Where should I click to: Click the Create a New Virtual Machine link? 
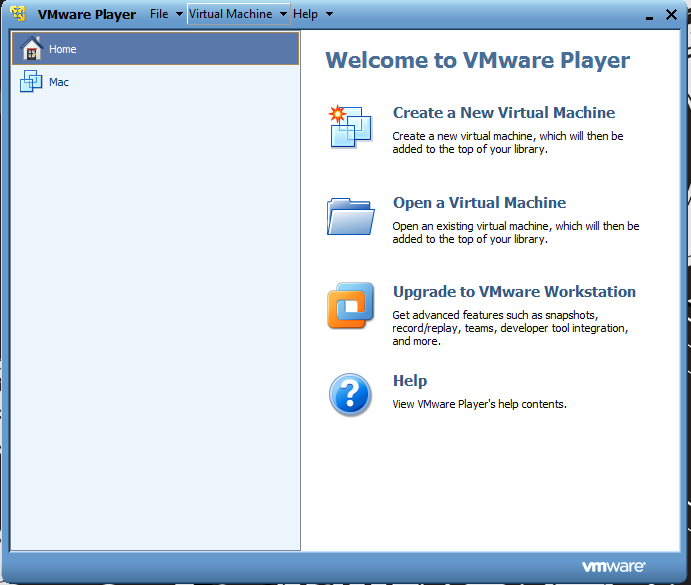(x=504, y=112)
